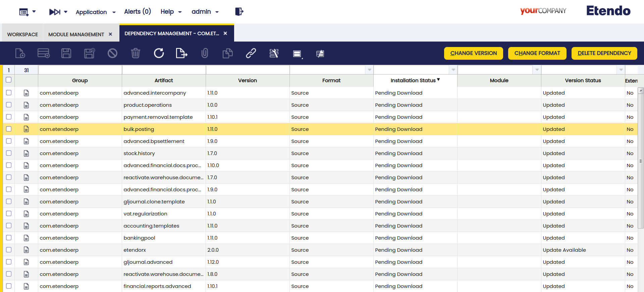Open the Alerts (0) menu item
644x292 pixels.
(138, 12)
